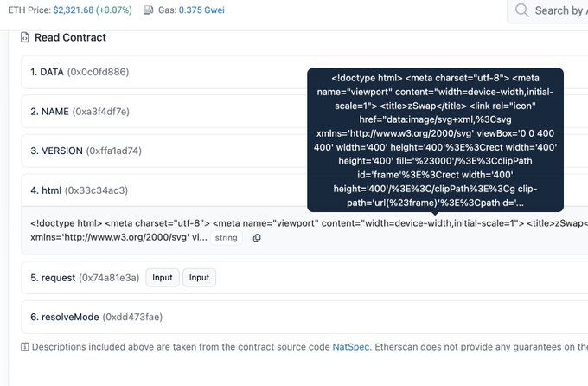
Task: Click the info icon before Descriptions note
Action: click(24, 347)
